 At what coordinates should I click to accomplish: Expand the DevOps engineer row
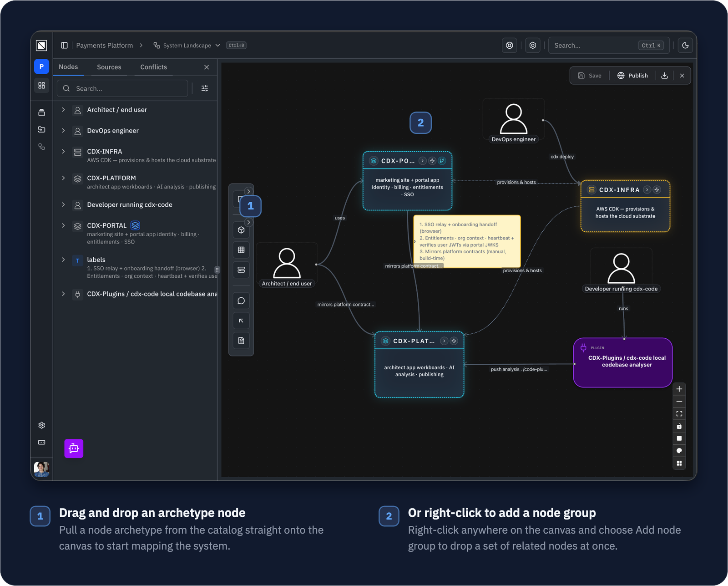coord(63,130)
